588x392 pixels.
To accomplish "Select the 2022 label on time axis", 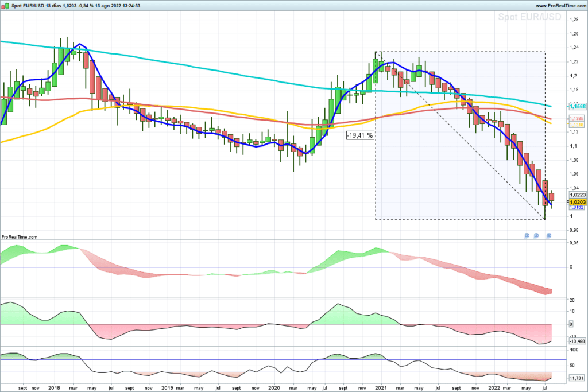I will [494, 388].
